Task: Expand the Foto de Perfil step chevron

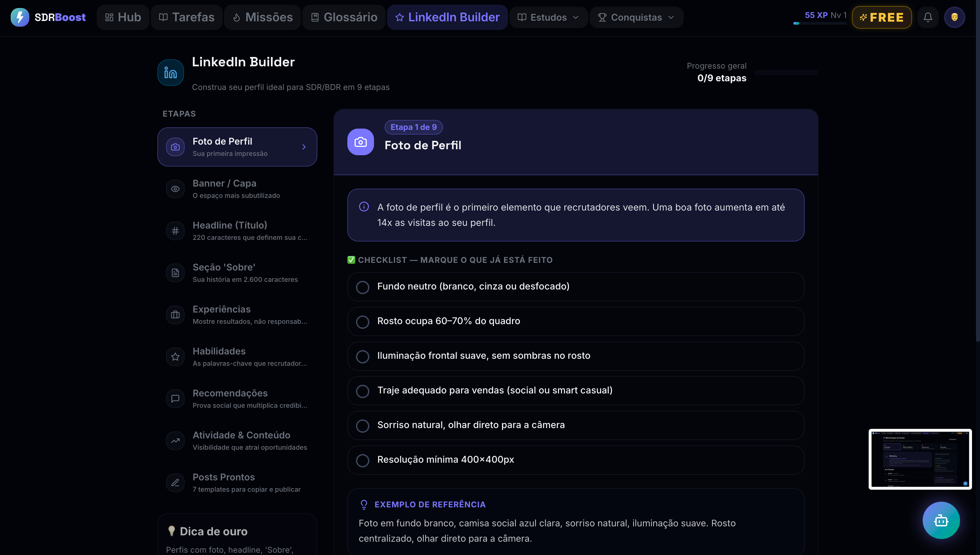Action: pos(304,147)
